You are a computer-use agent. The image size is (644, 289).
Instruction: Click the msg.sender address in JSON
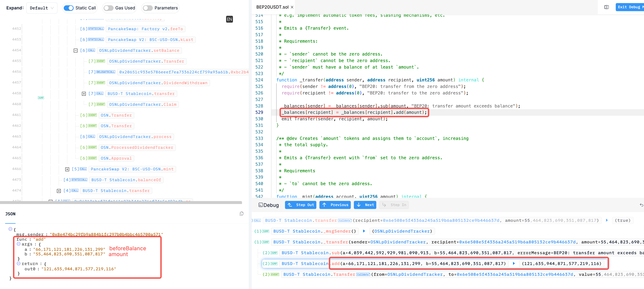[x=106, y=234]
